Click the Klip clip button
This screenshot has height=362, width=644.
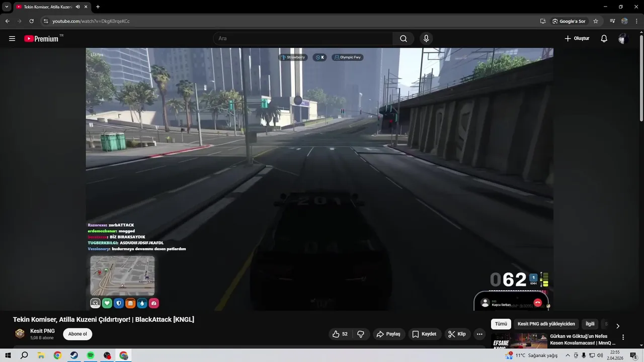(x=457, y=334)
